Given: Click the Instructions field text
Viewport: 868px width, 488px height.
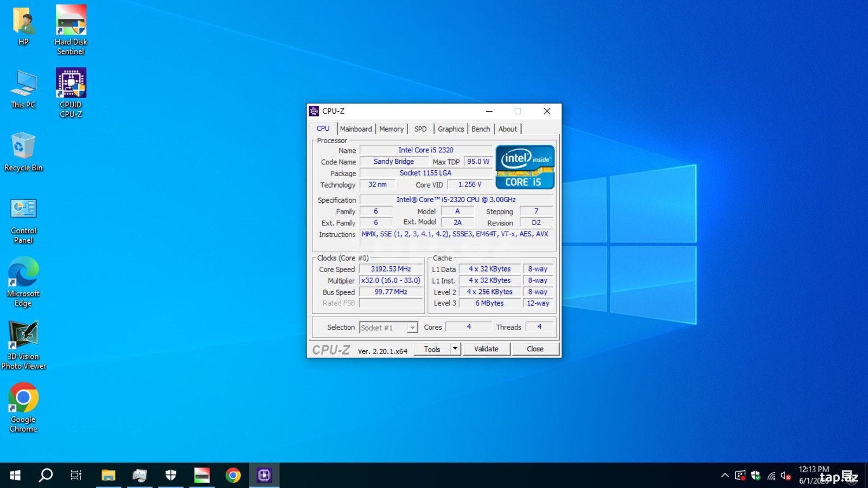Looking at the screenshot, I should pos(456,238).
